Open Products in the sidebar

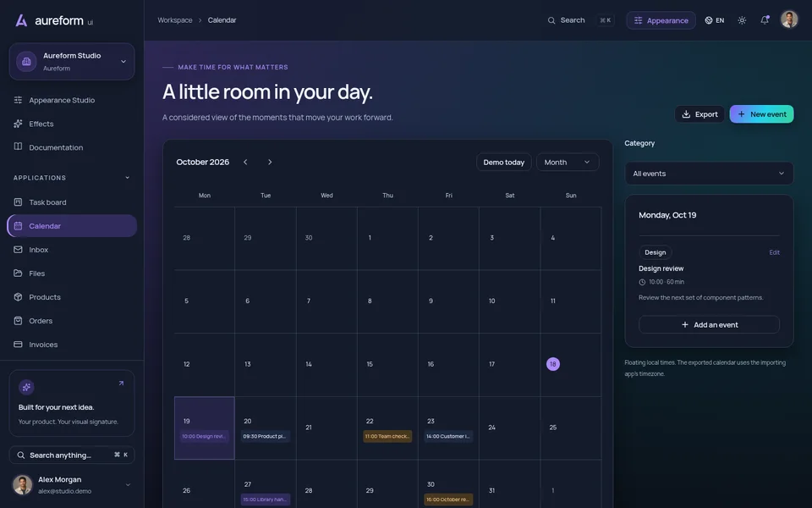pyautogui.click(x=72, y=297)
